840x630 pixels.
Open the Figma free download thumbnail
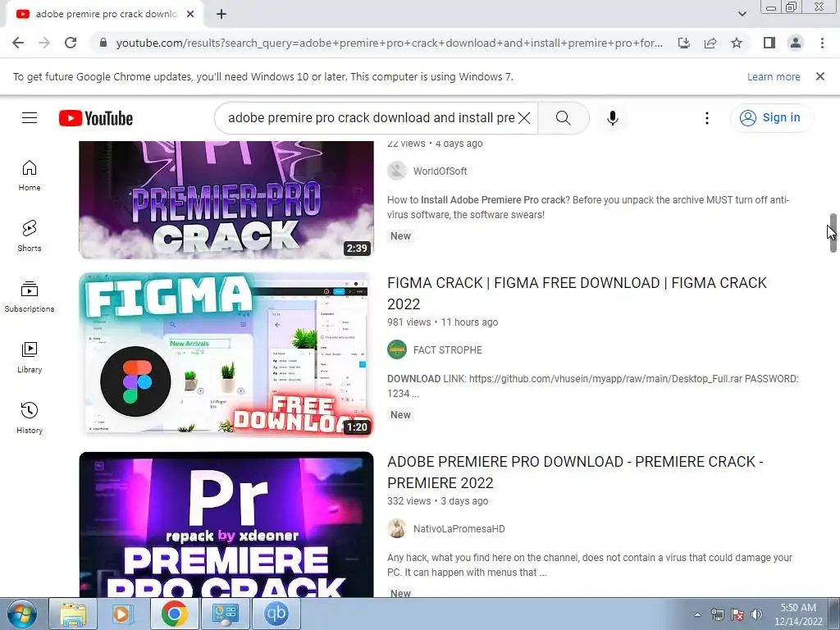pos(226,354)
